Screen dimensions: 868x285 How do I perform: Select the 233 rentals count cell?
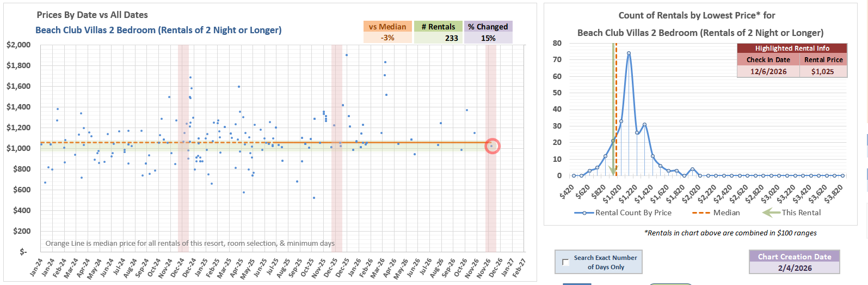[438, 38]
